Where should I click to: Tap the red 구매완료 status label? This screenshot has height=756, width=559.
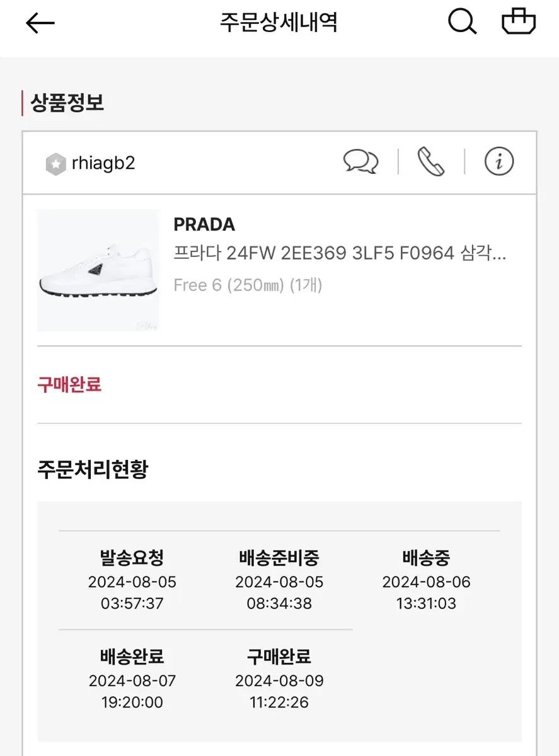point(69,384)
